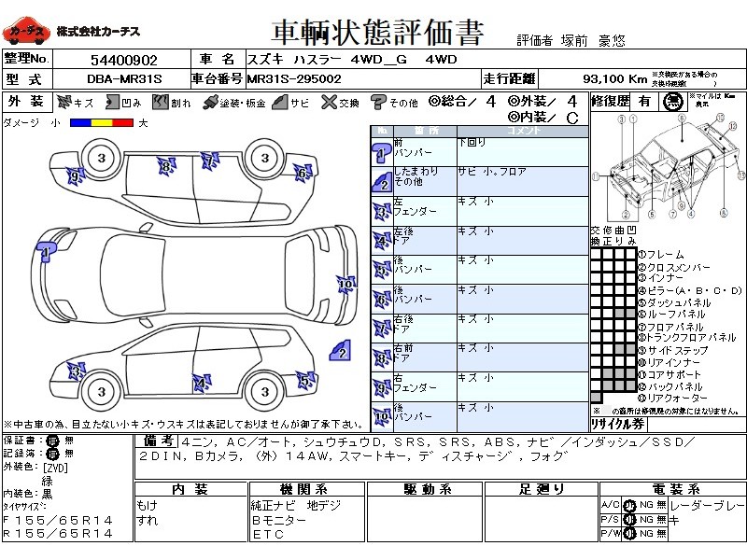Viewport: 747px width, 560px height.
Task: In the damage table, select the No. 10 icon
Action: click(x=382, y=417)
